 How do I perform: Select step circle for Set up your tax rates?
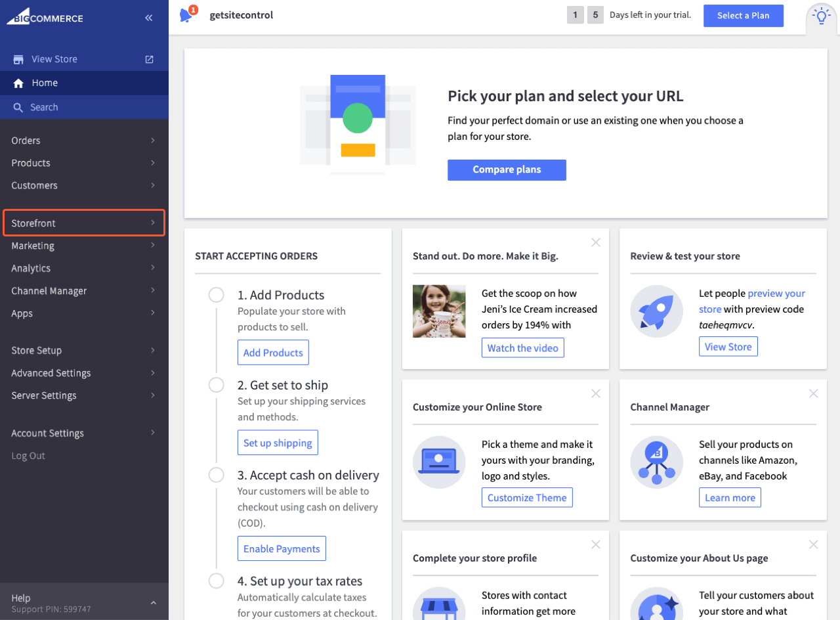[217, 581]
